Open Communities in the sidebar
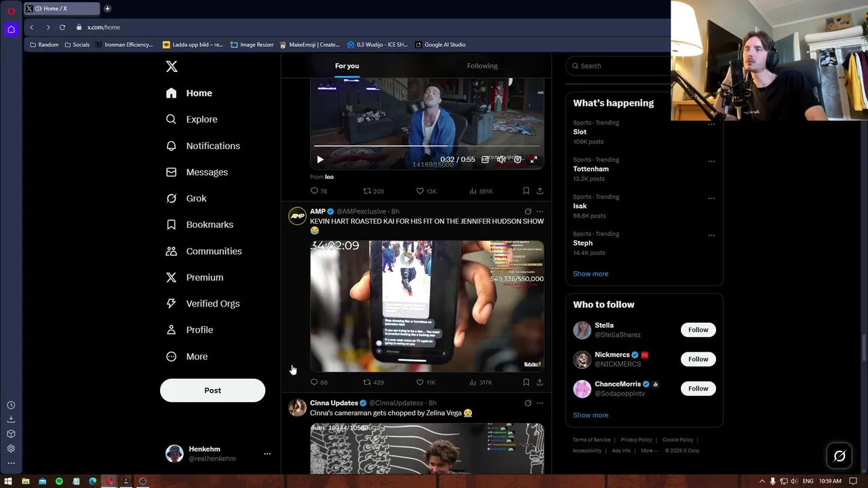 click(203, 251)
